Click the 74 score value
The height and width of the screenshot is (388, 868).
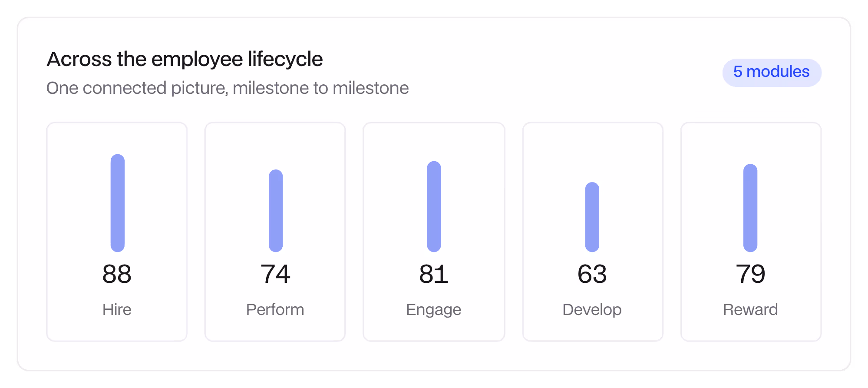click(x=275, y=274)
